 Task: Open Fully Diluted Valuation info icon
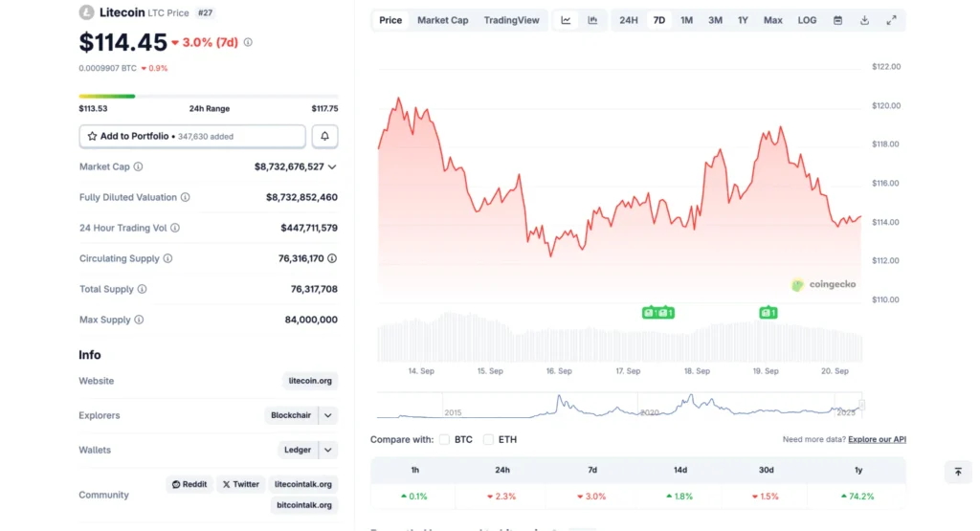coord(186,197)
